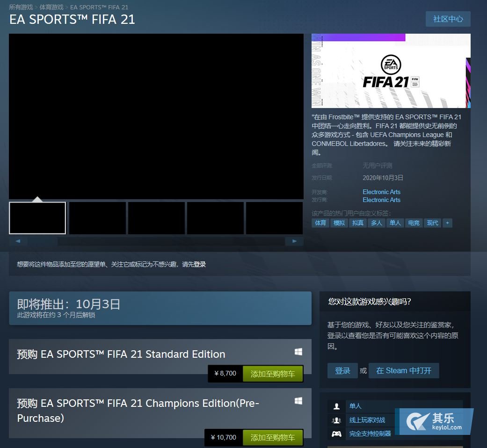
Task: Click the ¥ 8,700 price label
Action: coord(225,374)
